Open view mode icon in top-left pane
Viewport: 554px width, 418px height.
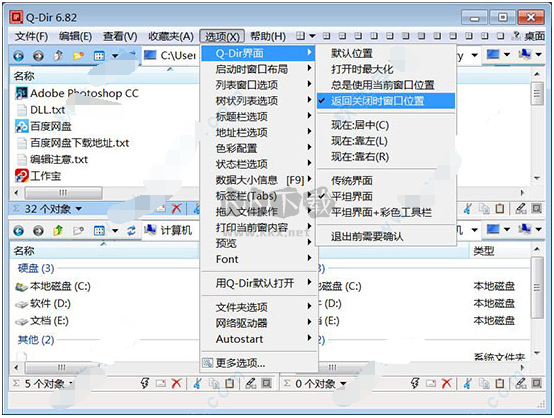99,55
